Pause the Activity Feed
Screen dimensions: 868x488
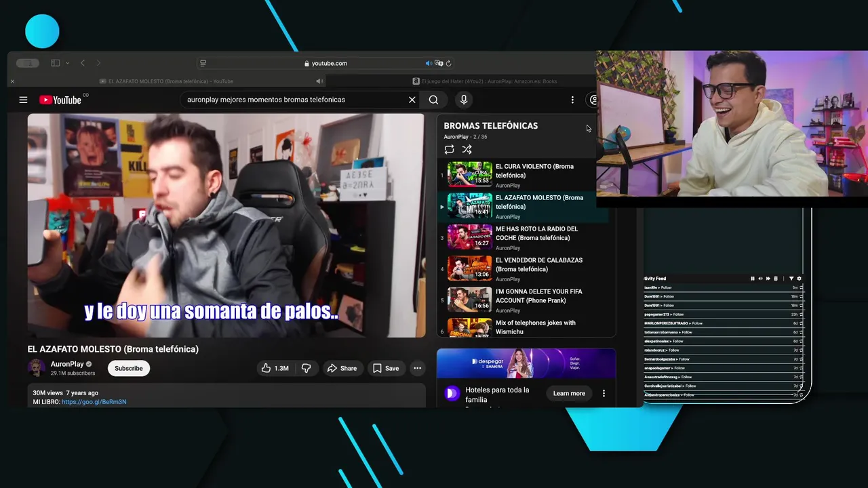click(x=753, y=279)
